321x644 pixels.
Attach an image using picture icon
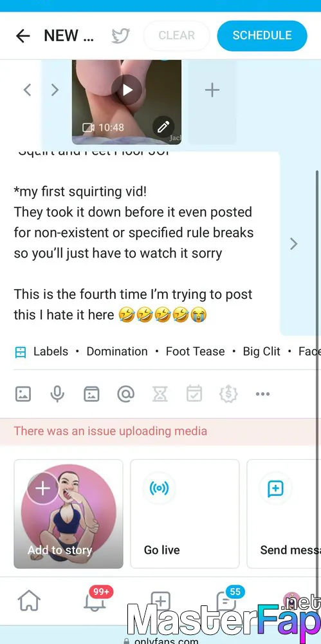[x=23, y=394]
